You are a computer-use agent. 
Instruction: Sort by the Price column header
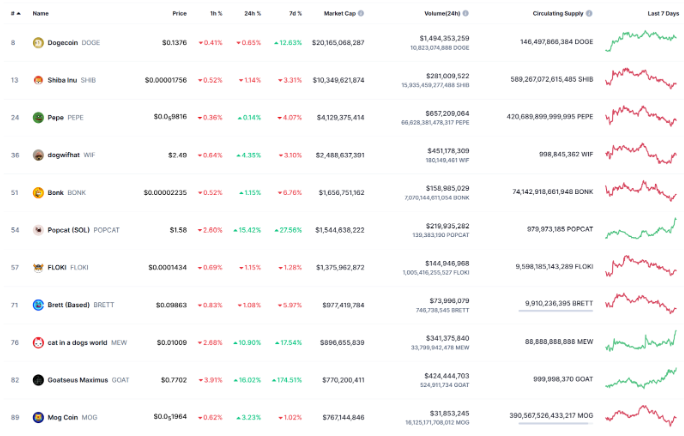[179, 14]
